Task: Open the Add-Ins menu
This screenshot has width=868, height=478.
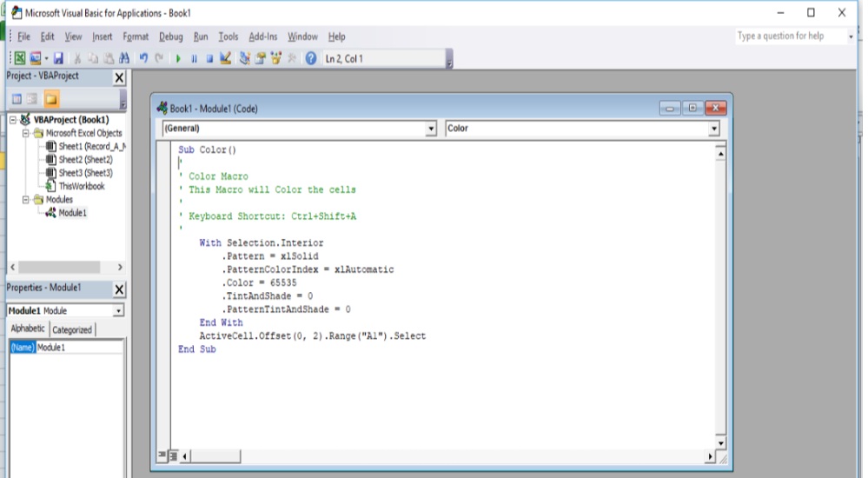Action: pyautogui.click(x=263, y=37)
